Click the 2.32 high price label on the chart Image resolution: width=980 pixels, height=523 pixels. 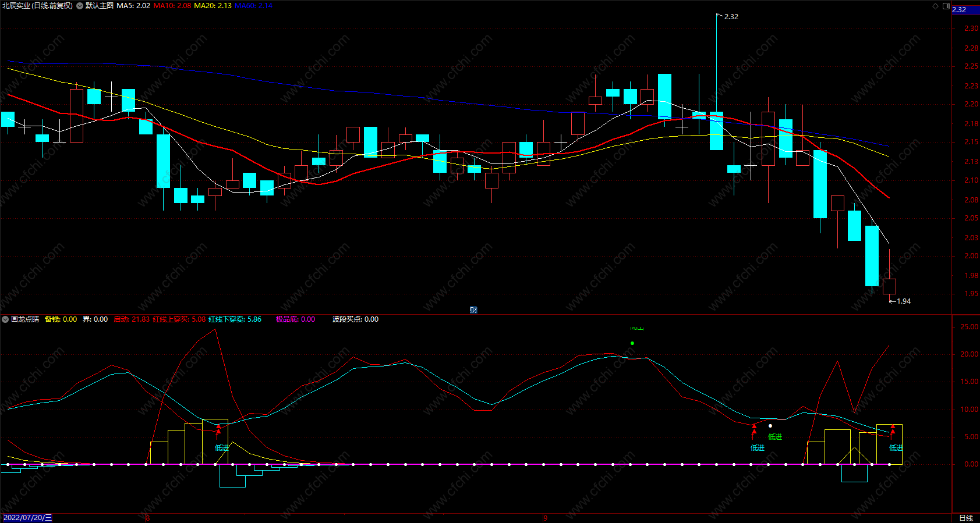(731, 17)
